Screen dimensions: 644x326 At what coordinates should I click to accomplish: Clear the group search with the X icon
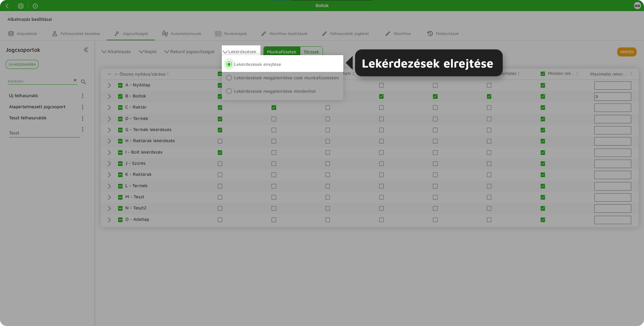pyautogui.click(x=75, y=80)
